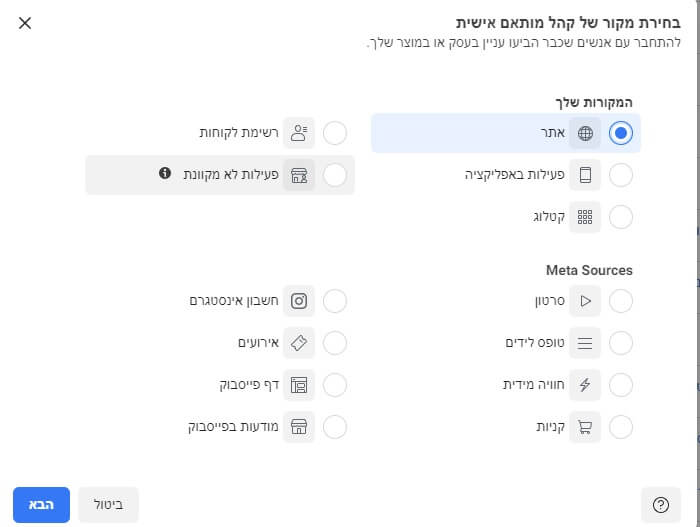700x527 pixels.
Task: Select the פעילות לא מקוונת radio button
Action: click(x=335, y=175)
